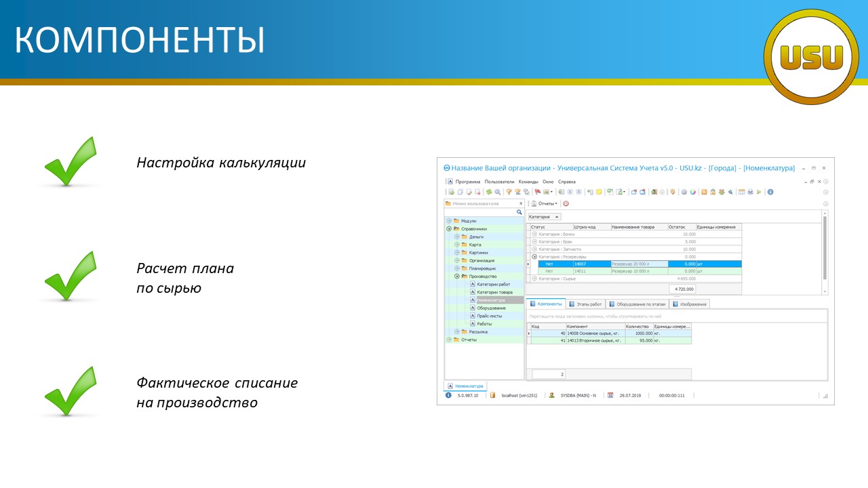Click the blue info toolbar icon
Screen dimensions: 868x488
(770, 192)
